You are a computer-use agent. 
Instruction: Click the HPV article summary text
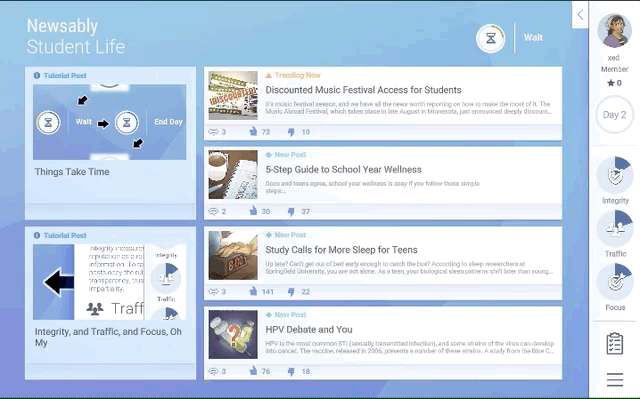pyautogui.click(x=409, y=347)
